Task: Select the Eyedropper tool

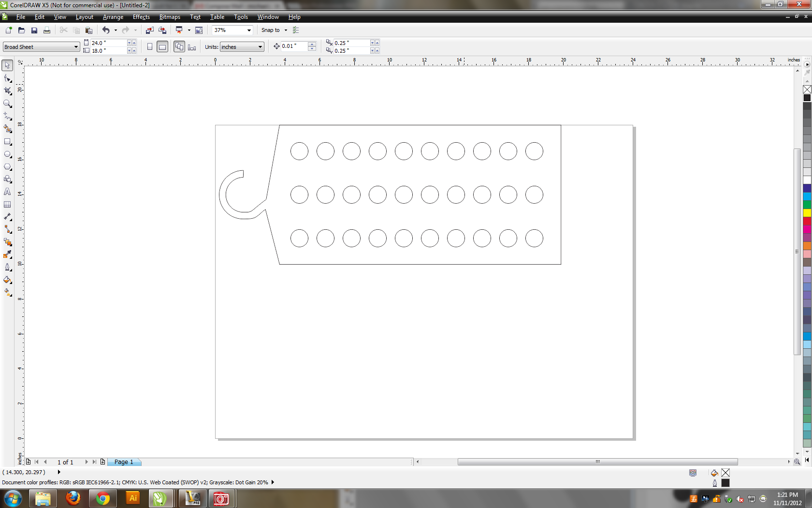Action: [x=7, y=254]
